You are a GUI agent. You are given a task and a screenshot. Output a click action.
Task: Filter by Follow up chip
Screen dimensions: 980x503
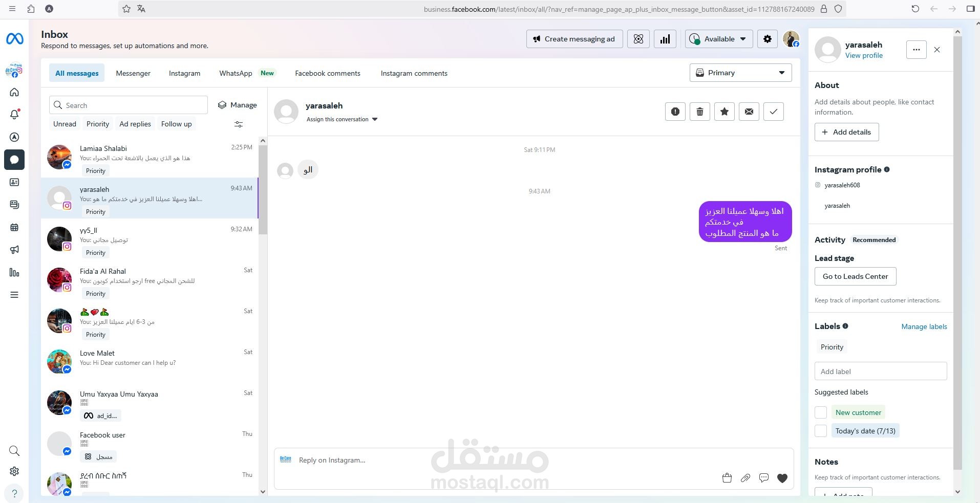[177, 124]
